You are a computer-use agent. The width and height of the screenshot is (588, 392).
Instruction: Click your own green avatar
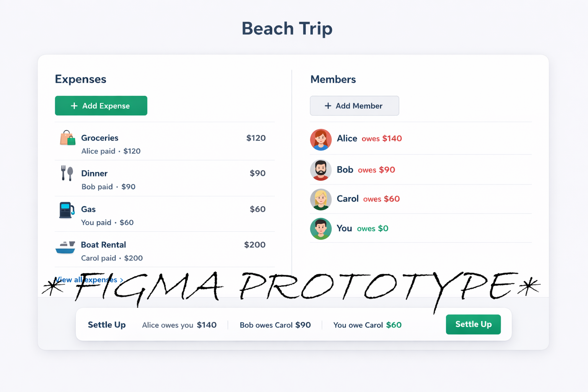tap(321, 229)
